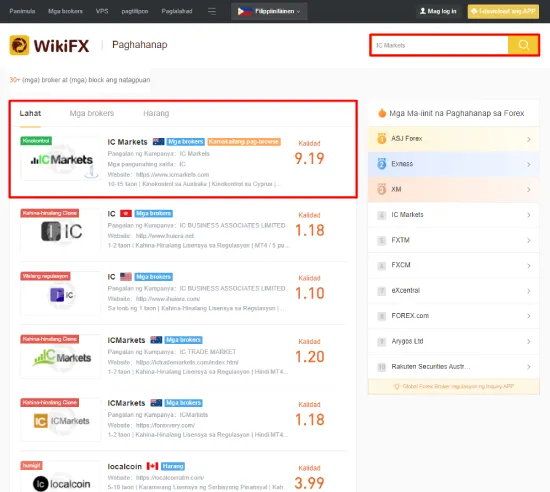This screenshot has width=550, height=492.
Task: Click the first-place medal icon beside ASJ Forex
Action: 381,139
